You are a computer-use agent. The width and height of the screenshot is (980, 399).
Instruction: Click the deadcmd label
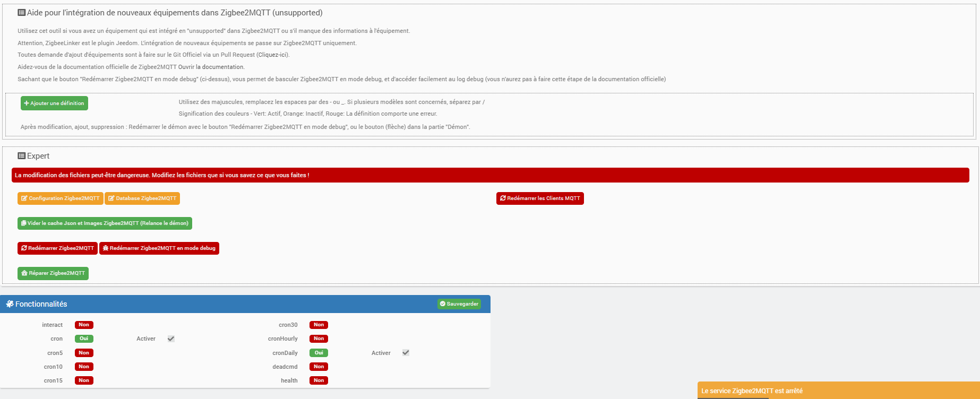[285, 367]
